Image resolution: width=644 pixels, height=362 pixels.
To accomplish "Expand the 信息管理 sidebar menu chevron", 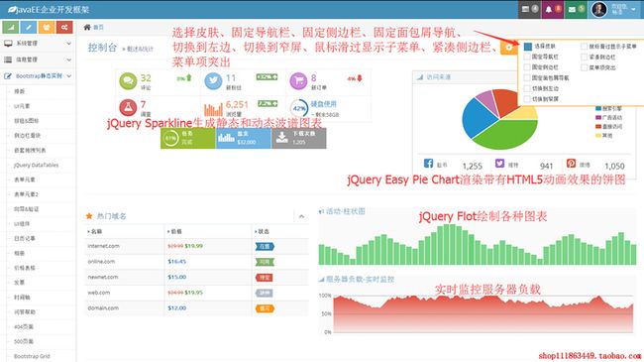I will coord(68,60).
